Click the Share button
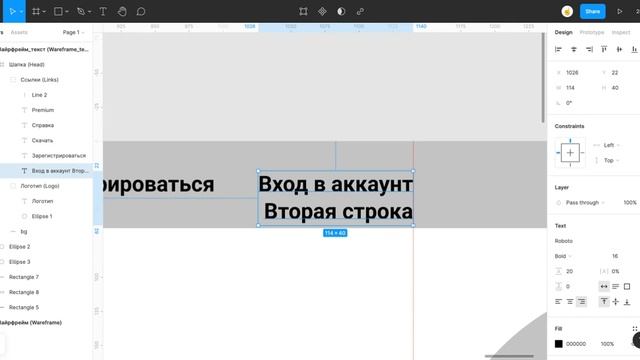 592,11
